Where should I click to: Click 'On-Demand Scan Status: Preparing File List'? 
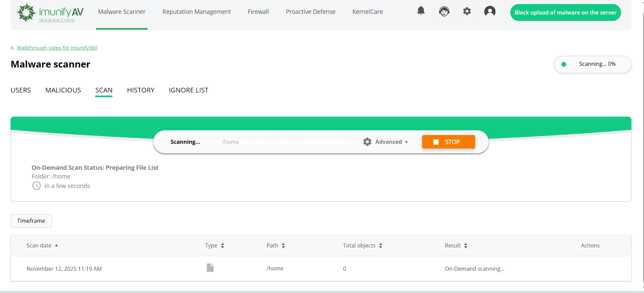[95, 167]
